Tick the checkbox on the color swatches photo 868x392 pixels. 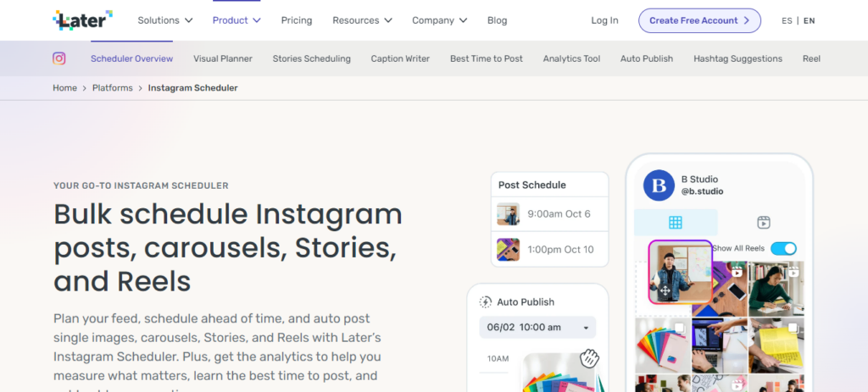pos(678,327)
